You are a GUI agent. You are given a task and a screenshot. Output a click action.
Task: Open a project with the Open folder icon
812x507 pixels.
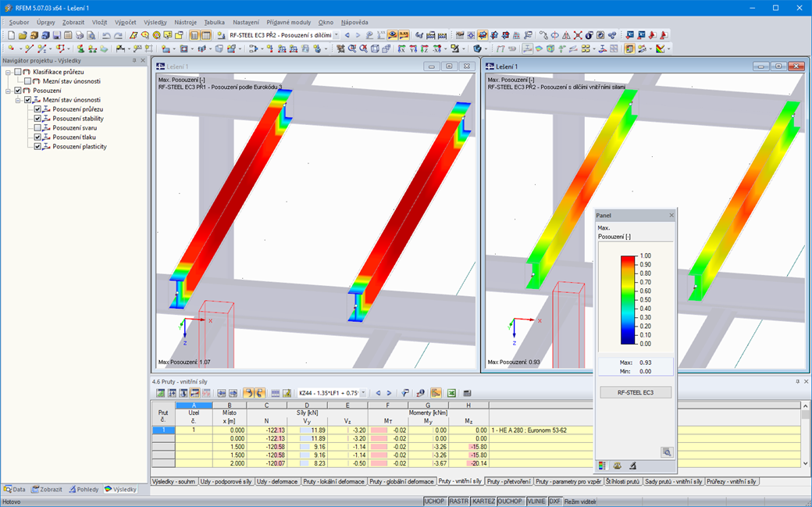pos(21,36)
